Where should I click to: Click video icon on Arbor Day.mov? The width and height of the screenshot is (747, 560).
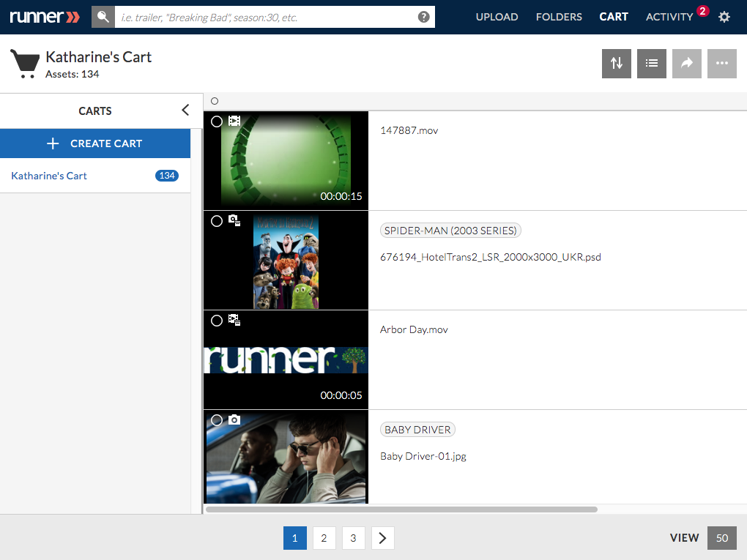234,319
